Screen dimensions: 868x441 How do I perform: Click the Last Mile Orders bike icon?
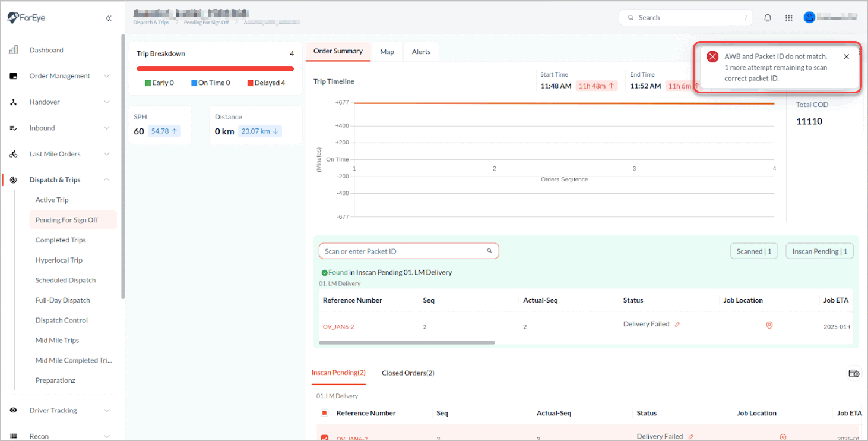(13, 154)
